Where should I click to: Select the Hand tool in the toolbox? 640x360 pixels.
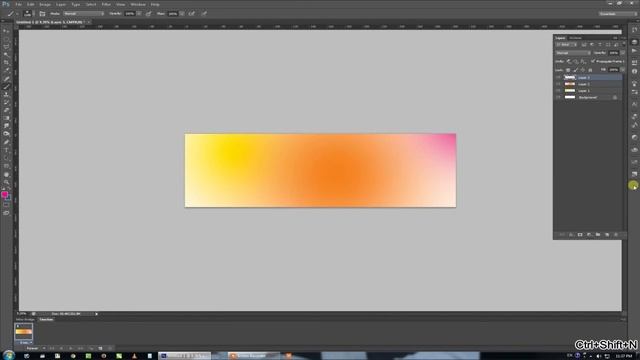tap(6, 175)
